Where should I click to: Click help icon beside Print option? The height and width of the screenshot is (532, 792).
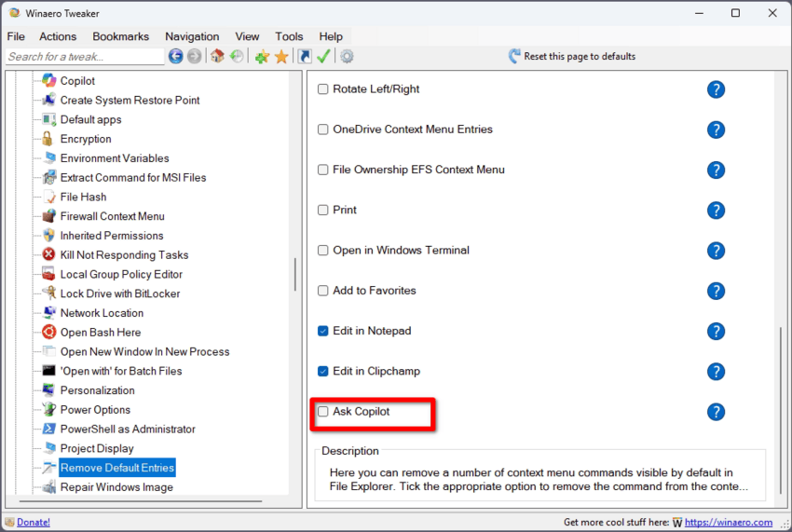(716, 211)
